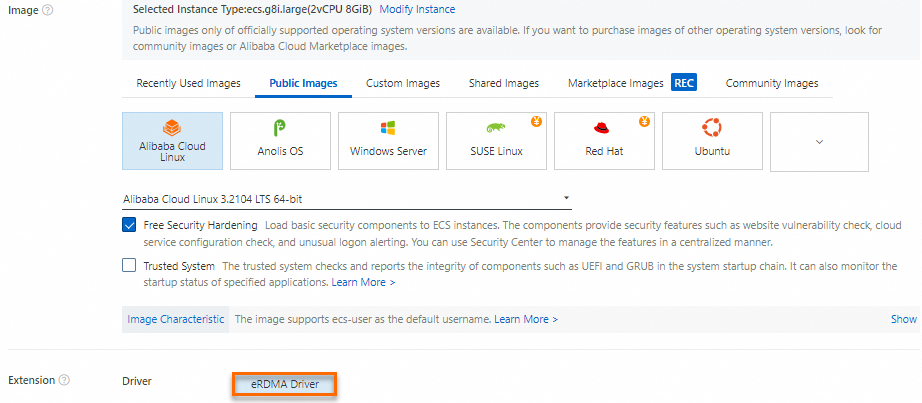This screenshot has height=403, width=922.
Task: Open the Shared Images tab
Action: tap(504, 84)
